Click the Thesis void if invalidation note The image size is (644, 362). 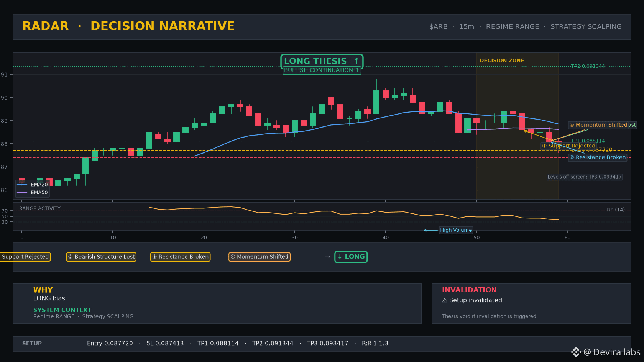click(x=490, y=316)
